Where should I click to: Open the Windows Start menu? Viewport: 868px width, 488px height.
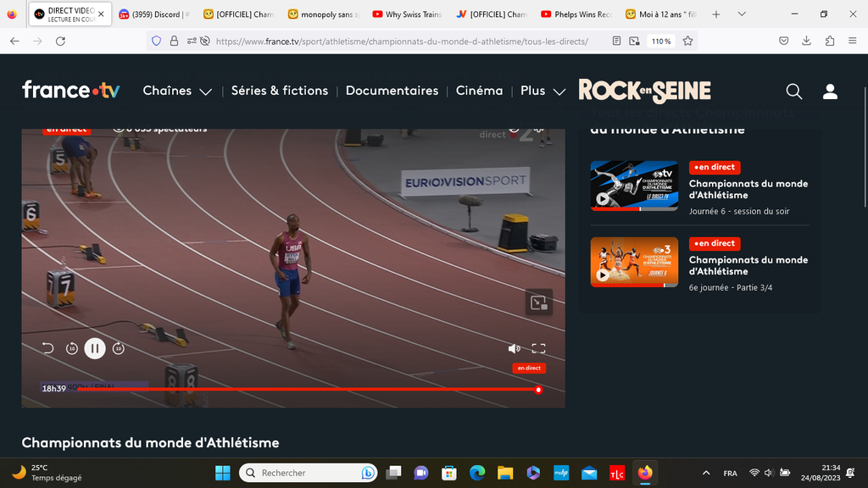pyautogui.click(x=223, y=473)
